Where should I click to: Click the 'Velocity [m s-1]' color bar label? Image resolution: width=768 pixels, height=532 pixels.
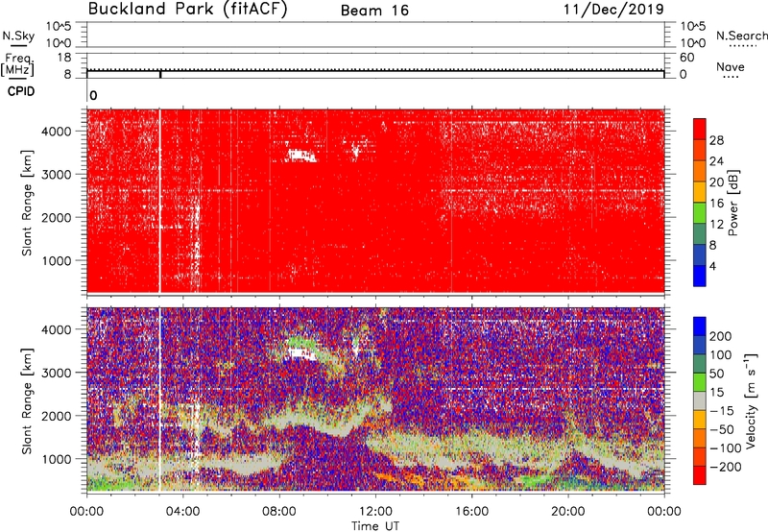coord(751,400)
